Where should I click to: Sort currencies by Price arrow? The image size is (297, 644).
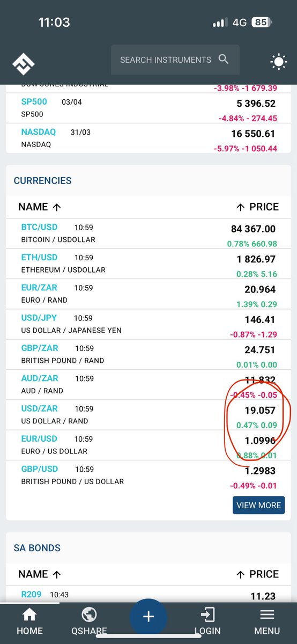tap(241, 207)
